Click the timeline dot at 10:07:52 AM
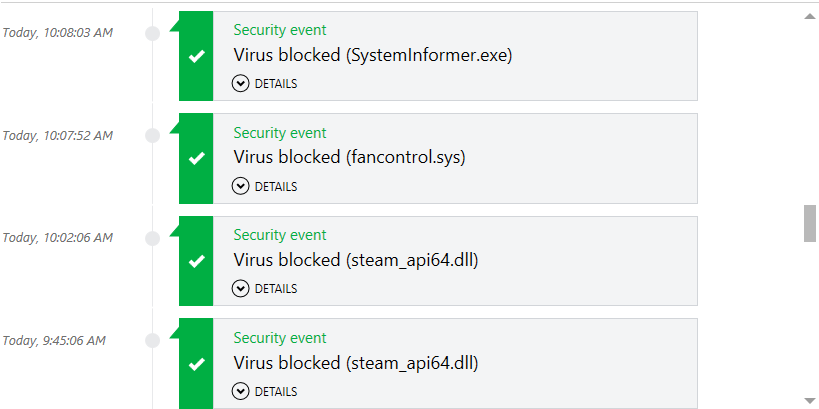Image resolution: width=819 pixels, height=409 pixels. point(152,135)
